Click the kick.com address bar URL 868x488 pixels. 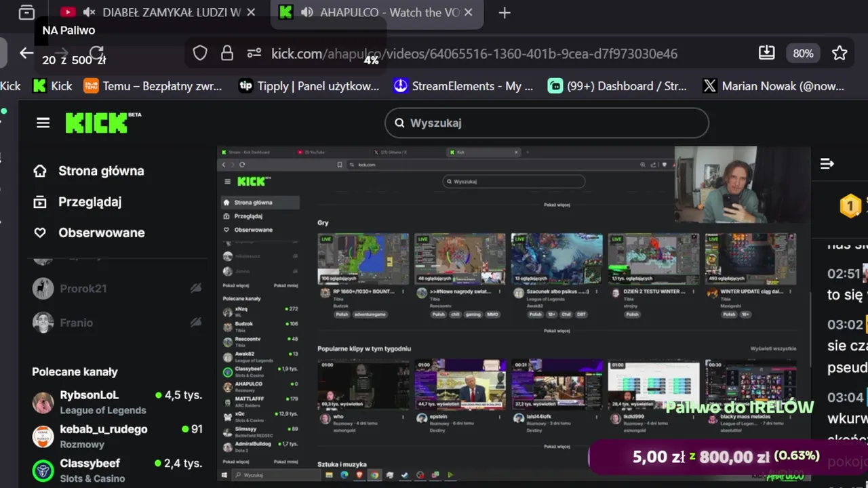[474, 54]
